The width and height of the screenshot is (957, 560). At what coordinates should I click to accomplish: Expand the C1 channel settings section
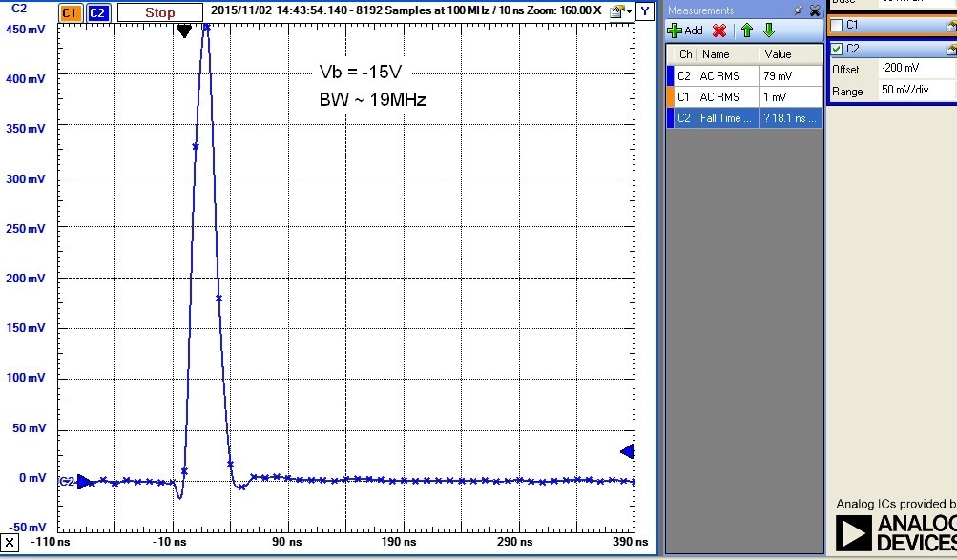(950, 25)
